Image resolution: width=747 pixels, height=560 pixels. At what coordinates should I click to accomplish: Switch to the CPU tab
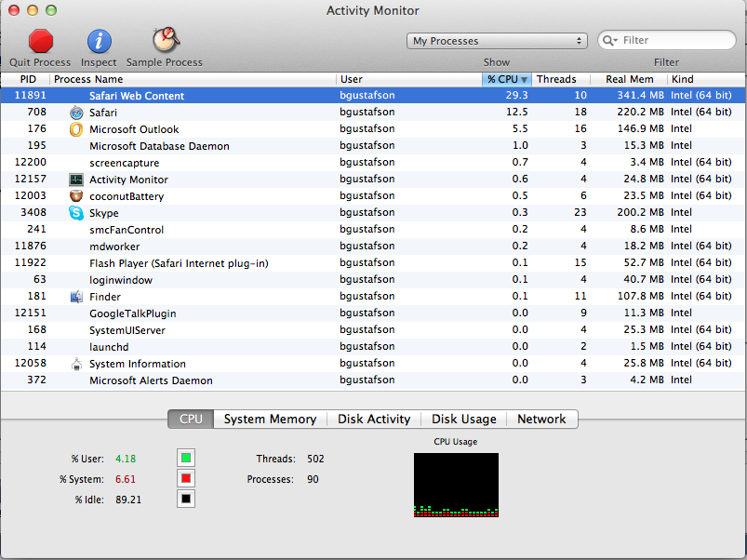[191, 419]
